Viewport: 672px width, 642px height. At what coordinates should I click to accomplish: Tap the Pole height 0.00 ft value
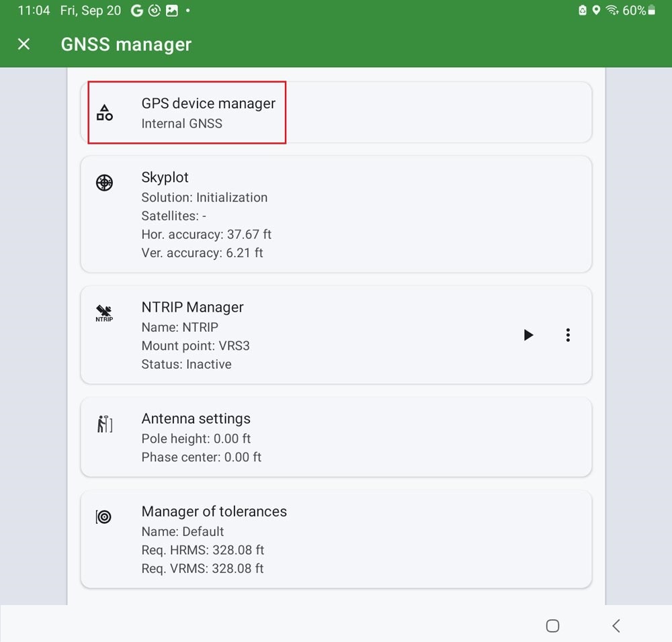tap(196, 439)
